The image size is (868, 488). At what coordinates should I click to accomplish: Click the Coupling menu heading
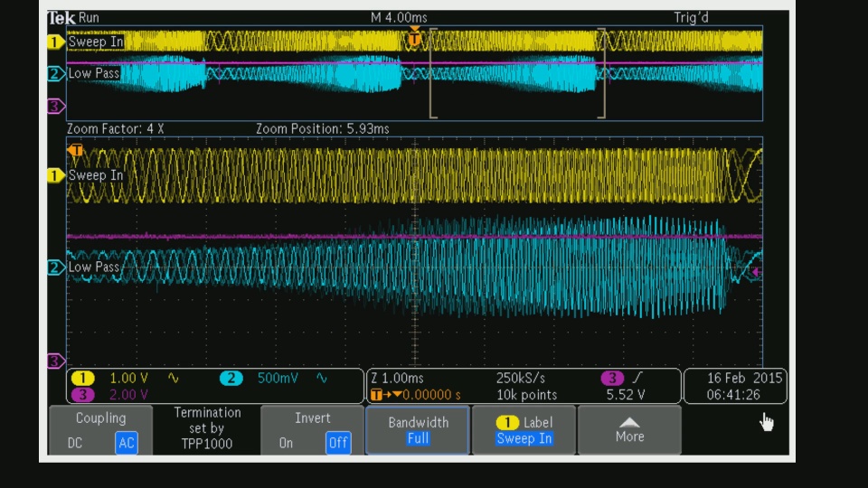[100, 418]
